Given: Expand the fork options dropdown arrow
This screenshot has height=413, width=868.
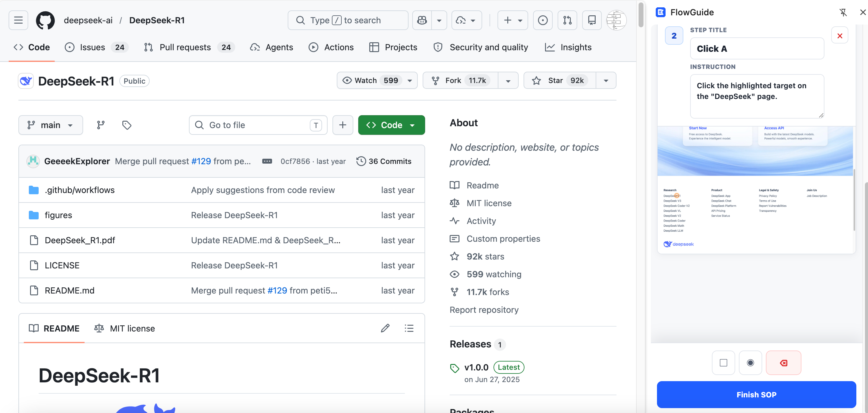Looking at the screenshot, I should click(x=508, y=81).
